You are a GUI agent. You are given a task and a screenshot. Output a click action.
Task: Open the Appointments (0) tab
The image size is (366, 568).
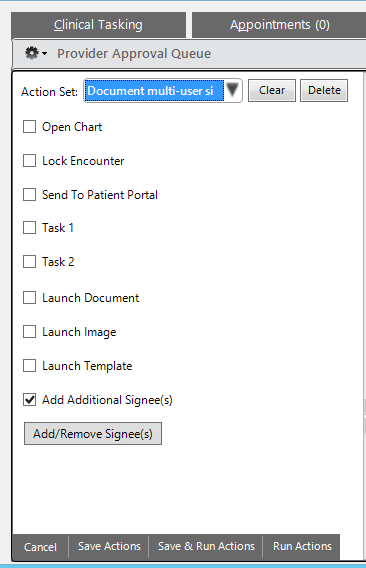click(279, 25)
